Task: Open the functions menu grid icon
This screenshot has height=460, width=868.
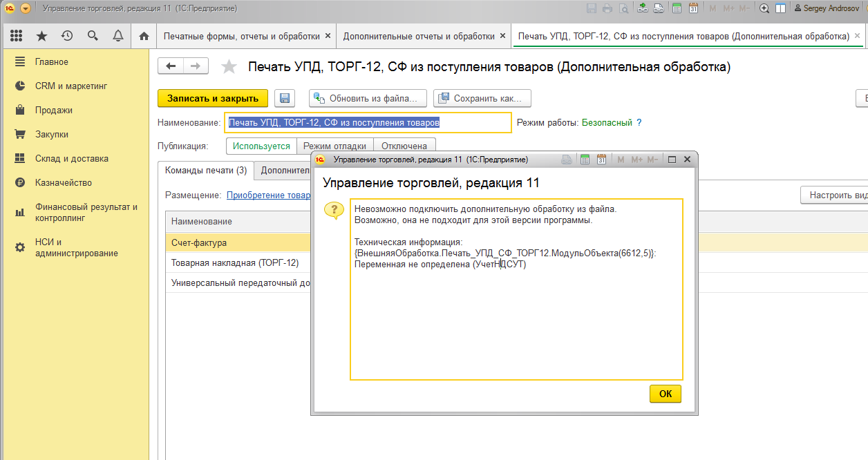Action: 17,36
